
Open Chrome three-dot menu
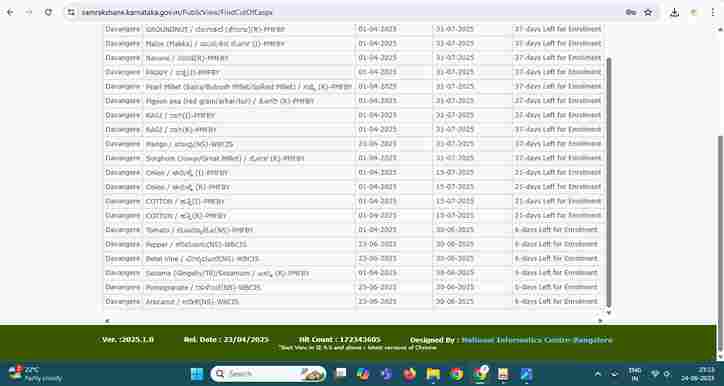point(713,12)
